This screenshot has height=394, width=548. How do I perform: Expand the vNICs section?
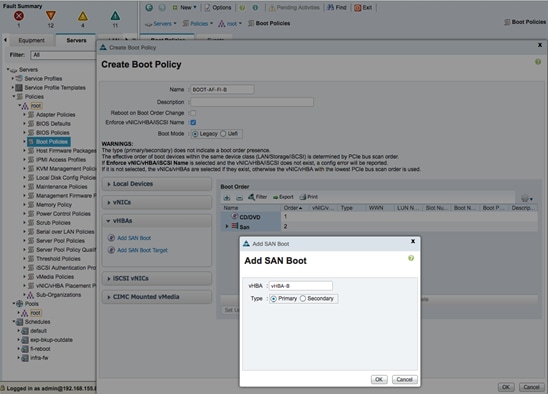[157, 202]
